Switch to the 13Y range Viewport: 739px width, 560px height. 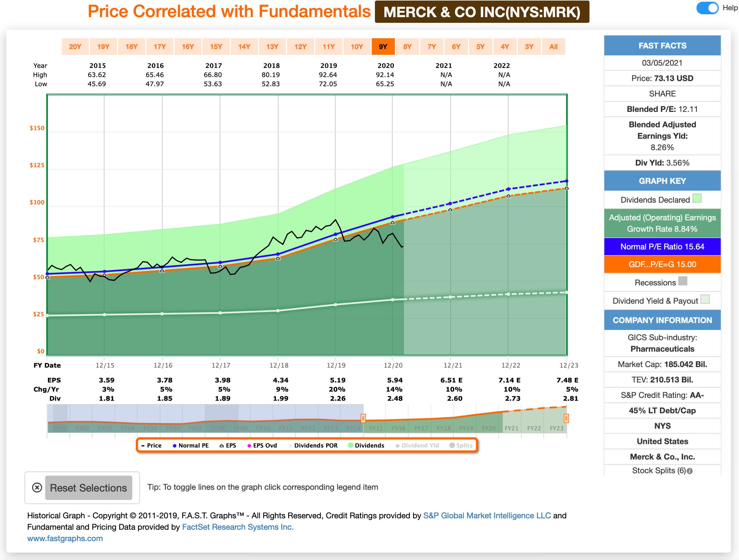click(x=272, y=47)
